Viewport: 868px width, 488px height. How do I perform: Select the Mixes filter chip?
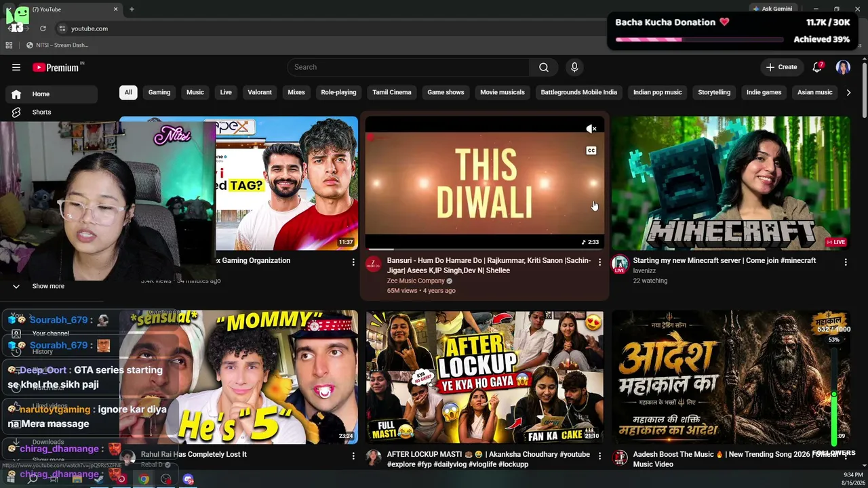(296, 92)
